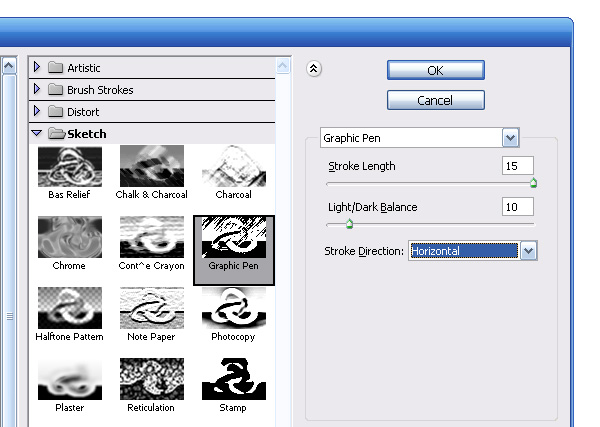The height and width of the screenshot is (427, 600).
Task: Choose the Plaster filter thumbnail
Action: [70, 379]
